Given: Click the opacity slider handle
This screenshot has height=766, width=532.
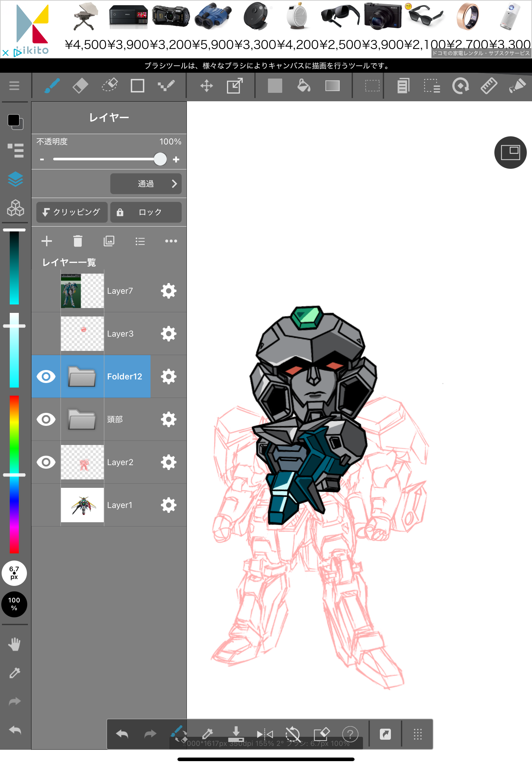Looking at the screenshot, I should [160, 159].
